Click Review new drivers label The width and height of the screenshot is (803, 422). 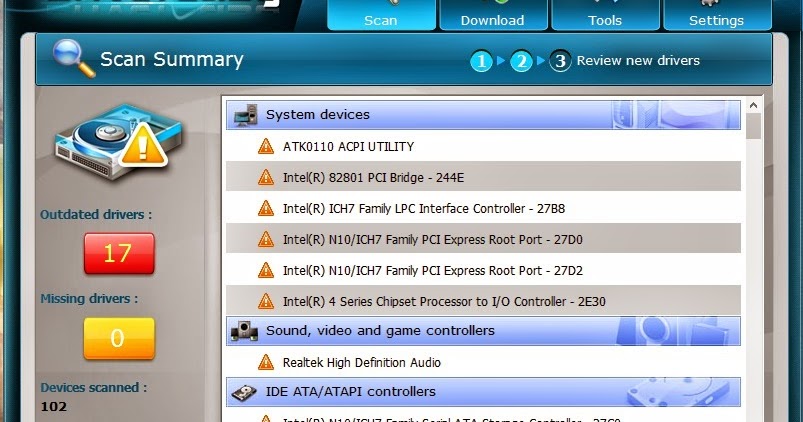[x=638, y=60]
